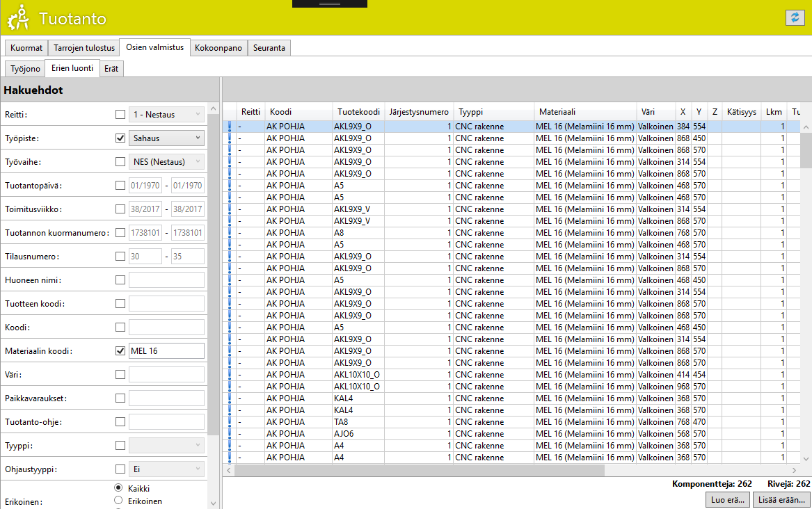The height and width of the screenshot is (509, 812).
Task: Click the 'Luo erä...' button
Action: coord(728,500)
